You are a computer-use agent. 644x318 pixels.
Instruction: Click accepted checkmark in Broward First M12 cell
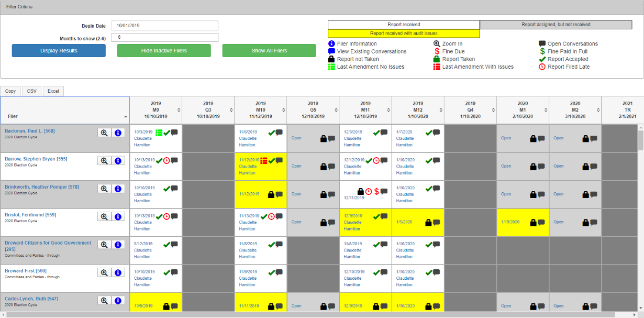coord(429,272)
